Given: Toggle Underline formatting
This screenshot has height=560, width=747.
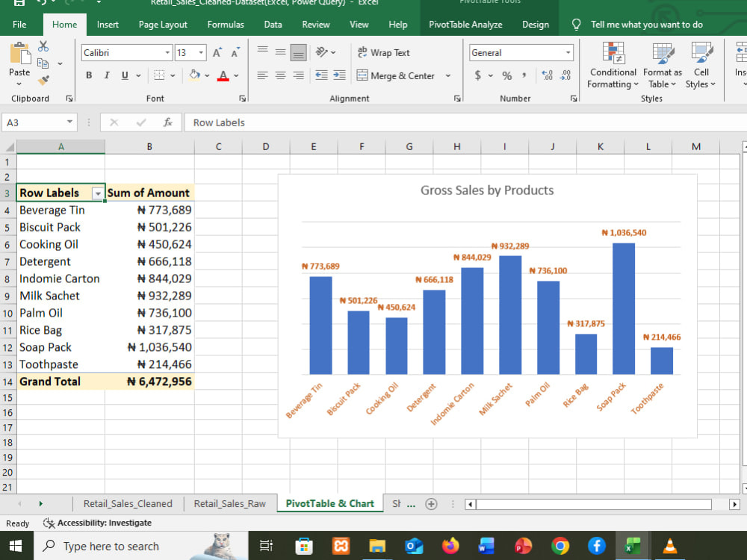Looking at the screenshot, I should click(125, 75).
